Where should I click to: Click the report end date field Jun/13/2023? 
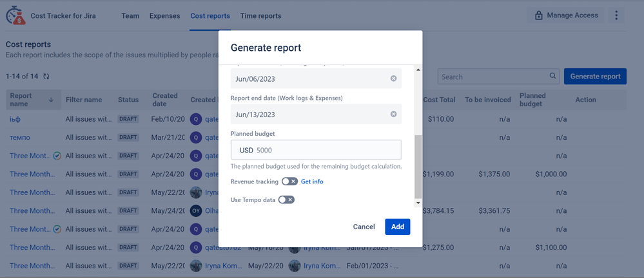coord(316,114)
